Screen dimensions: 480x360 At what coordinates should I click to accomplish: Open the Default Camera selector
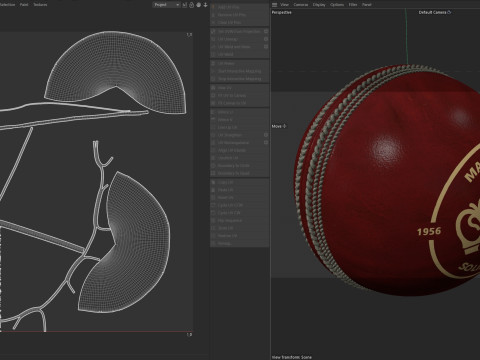435,12
